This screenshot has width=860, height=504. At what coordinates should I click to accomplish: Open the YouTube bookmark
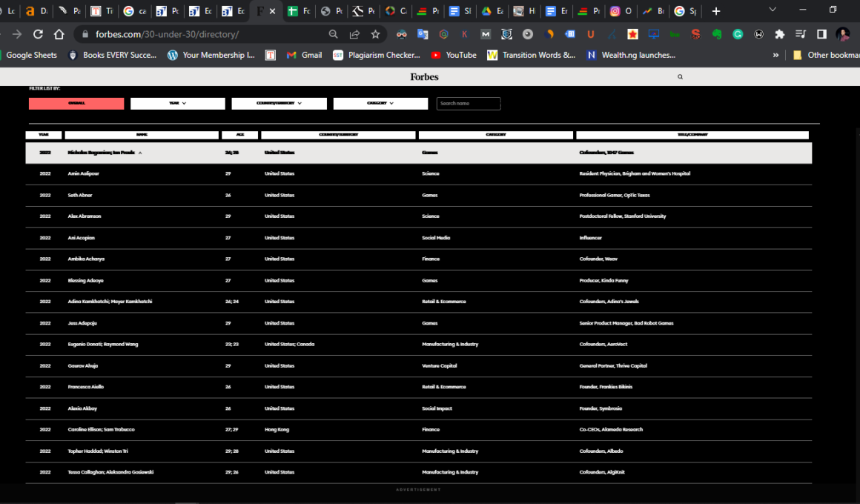tap(453, 55)
